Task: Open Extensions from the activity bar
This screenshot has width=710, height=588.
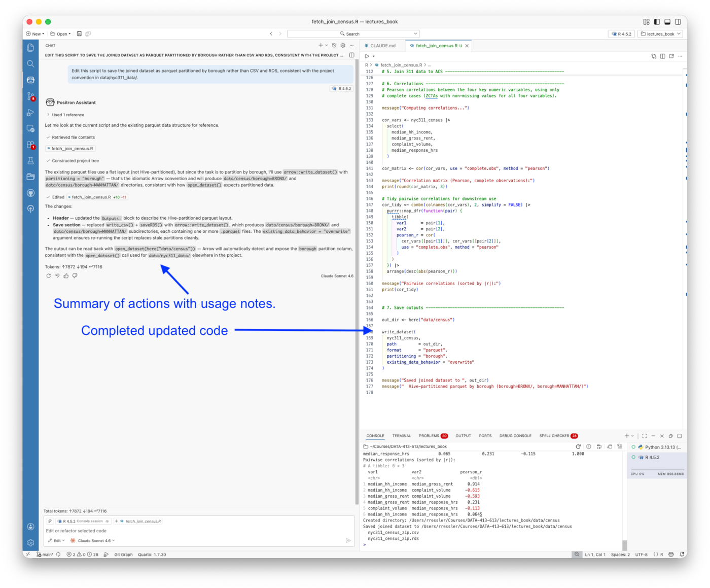Action: pos(30,145)
